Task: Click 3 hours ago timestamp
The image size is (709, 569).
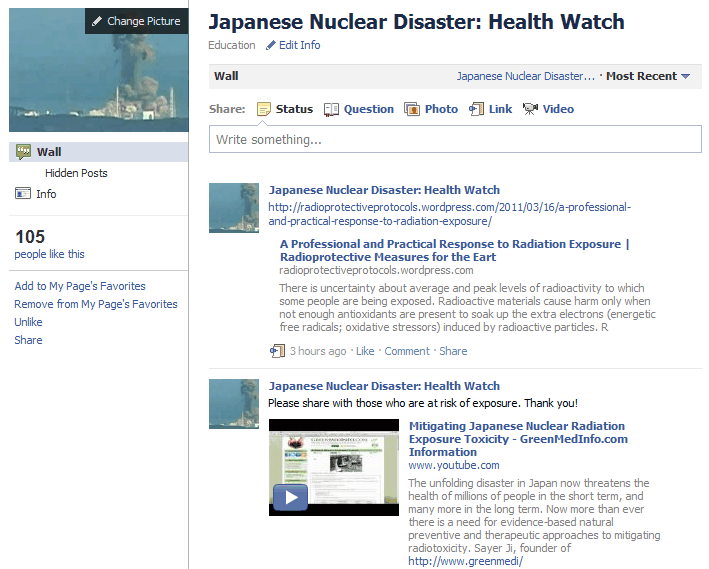Action: coord(318,351)
